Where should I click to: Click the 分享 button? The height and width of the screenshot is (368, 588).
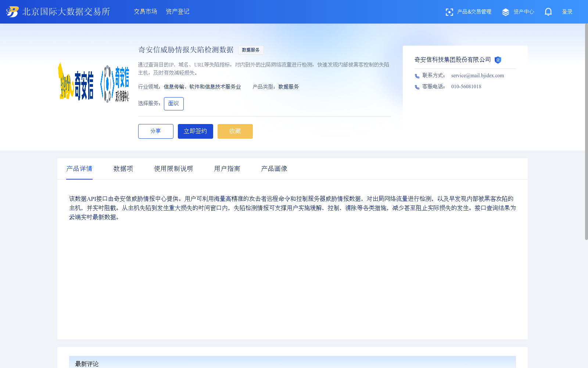coord(156,131)
